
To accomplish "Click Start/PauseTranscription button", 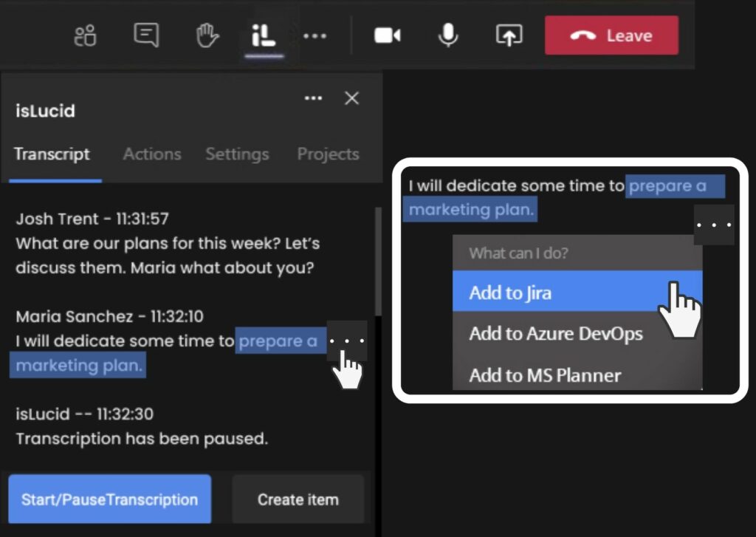I will coord(109,499).
